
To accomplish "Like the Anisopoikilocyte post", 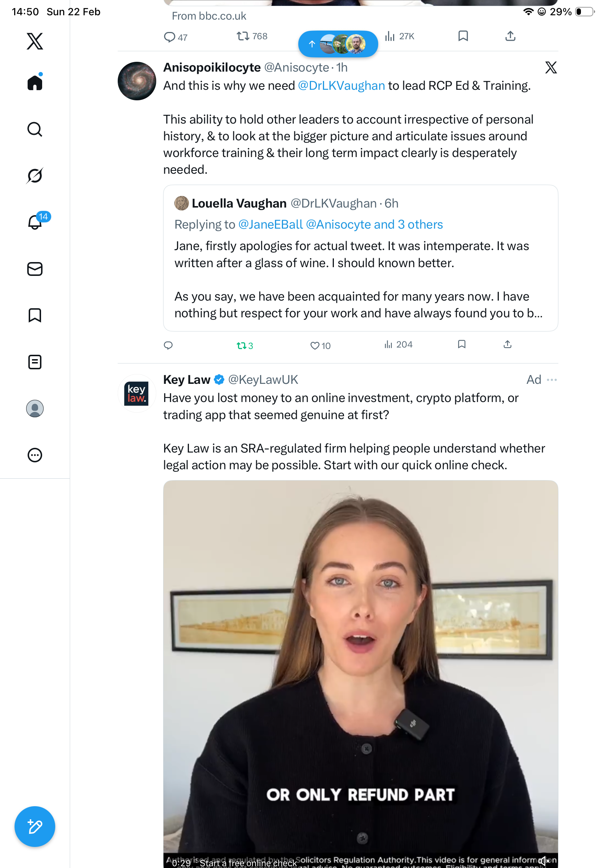I will pyautogui.click(x=320, y=345).
